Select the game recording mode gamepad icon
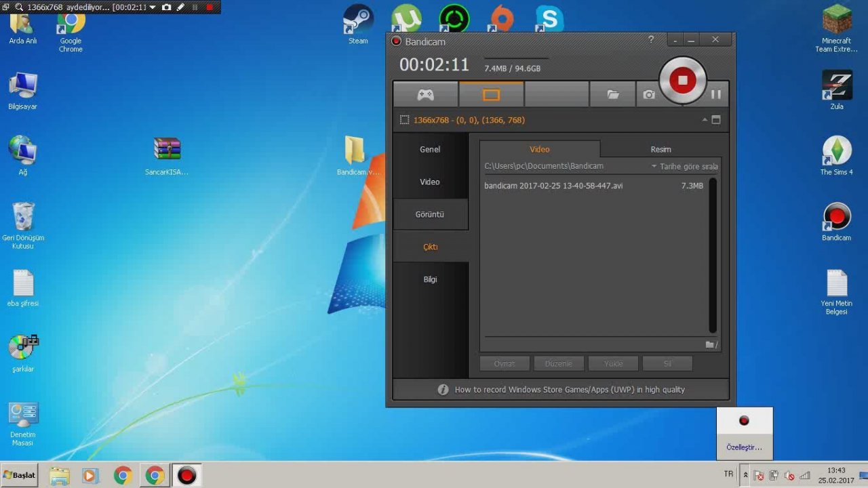The width and height of the screenshot is (868, 488). pyautogui.click(x=425, y=94)
